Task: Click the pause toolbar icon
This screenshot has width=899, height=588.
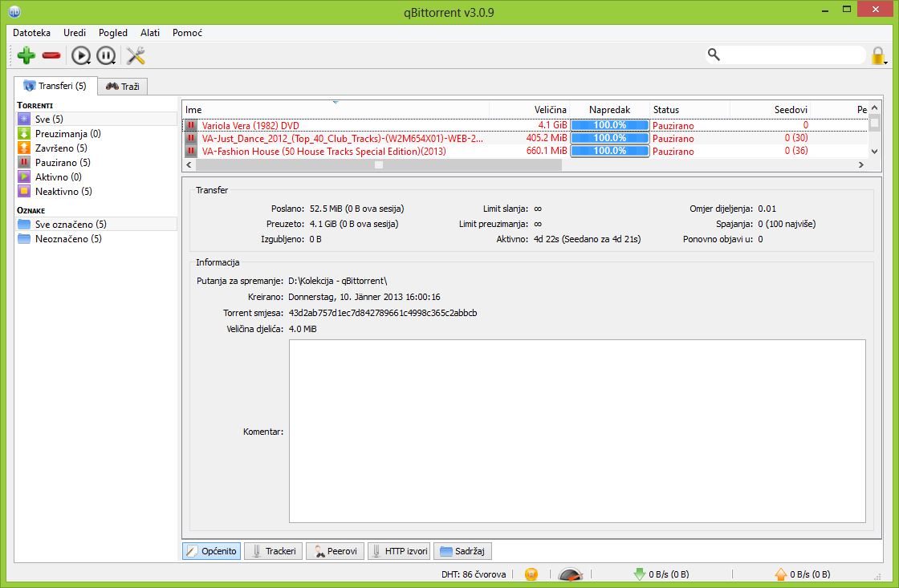Action: click(x=106, y=55)
